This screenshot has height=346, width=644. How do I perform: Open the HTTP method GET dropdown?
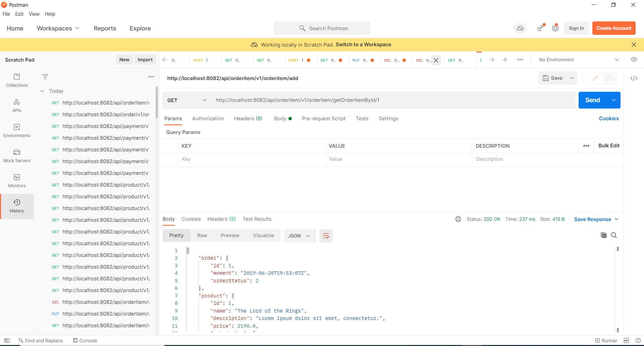point(187,100)
